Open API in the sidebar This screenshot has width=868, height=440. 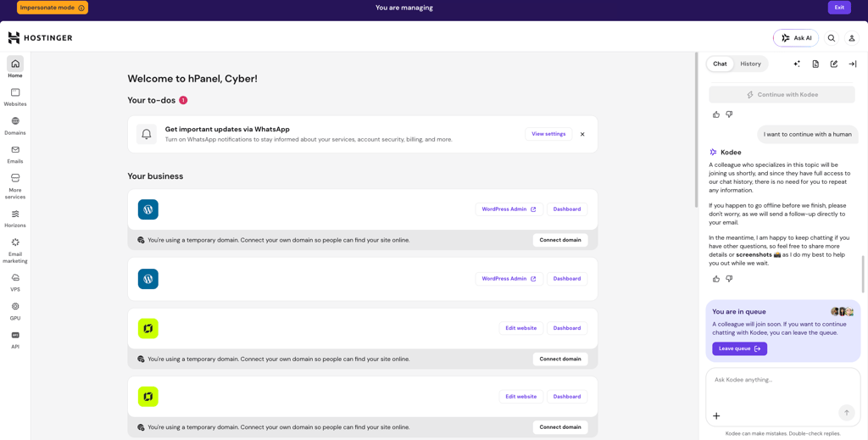coord(15,340)
